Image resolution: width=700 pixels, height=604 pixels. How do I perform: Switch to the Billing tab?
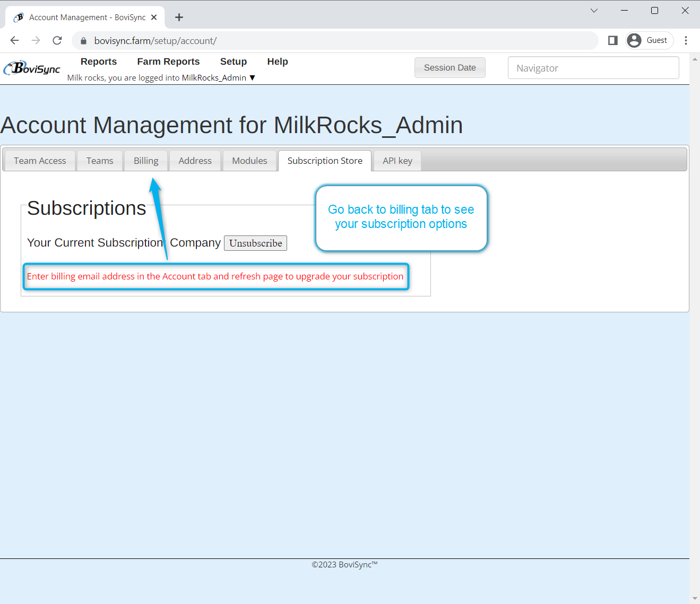click(x=146, y=161)
